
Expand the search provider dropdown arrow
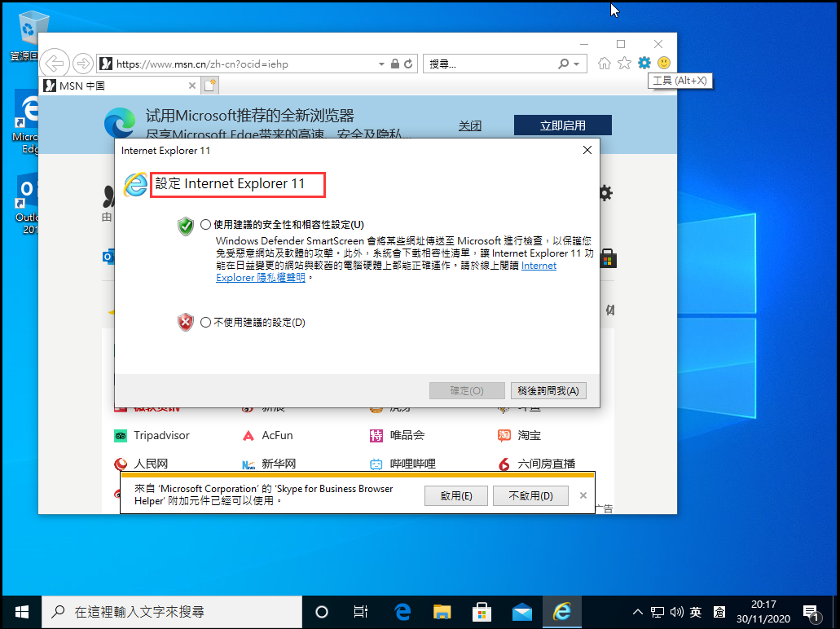576,64
